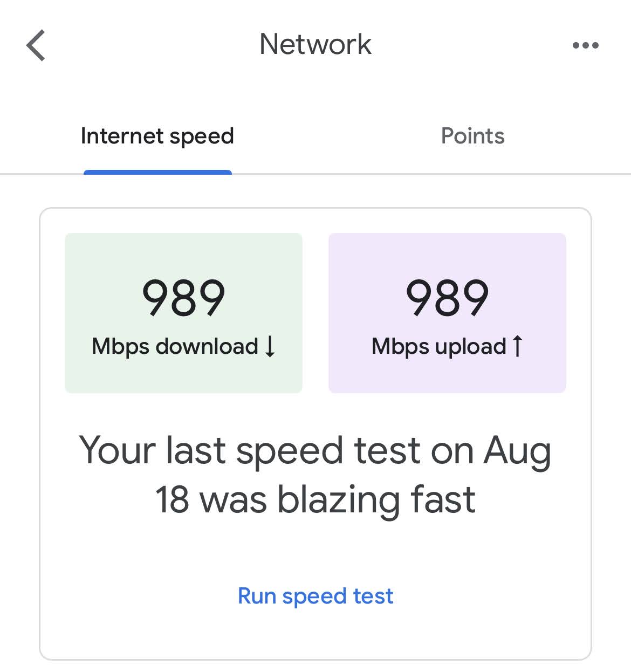The height and width of the screenshot is (672, 631).
Task: Click the 989 upload speed number
Action: click(x=447, y=298)
